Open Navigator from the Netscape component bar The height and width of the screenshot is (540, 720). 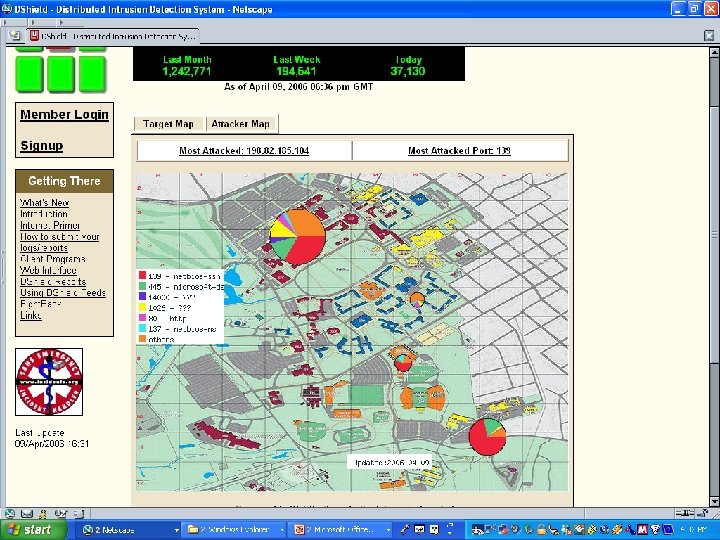point(10,513)
